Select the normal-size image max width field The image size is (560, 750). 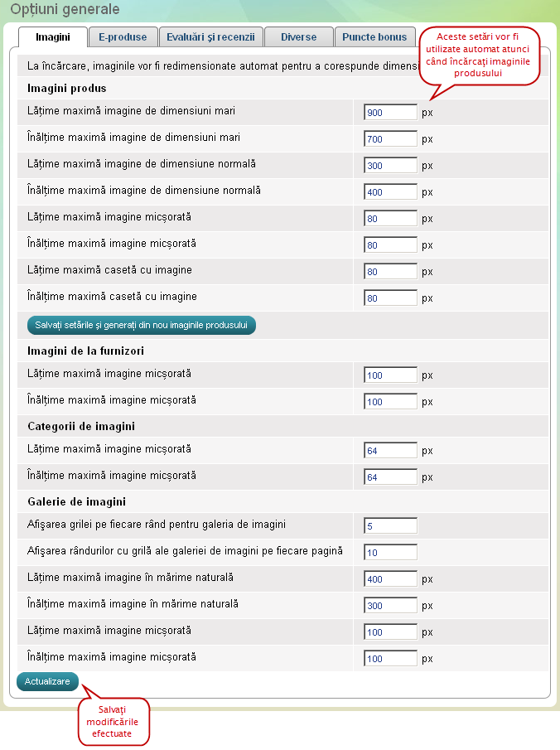point(390,166)
